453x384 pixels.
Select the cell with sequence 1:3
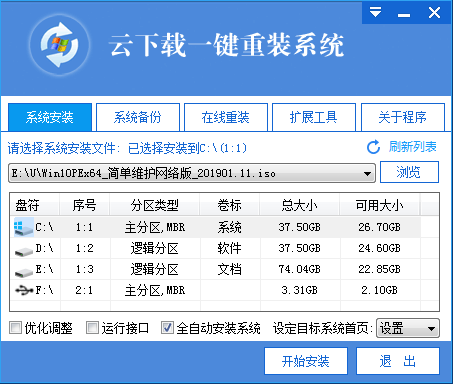coord(84,269)
